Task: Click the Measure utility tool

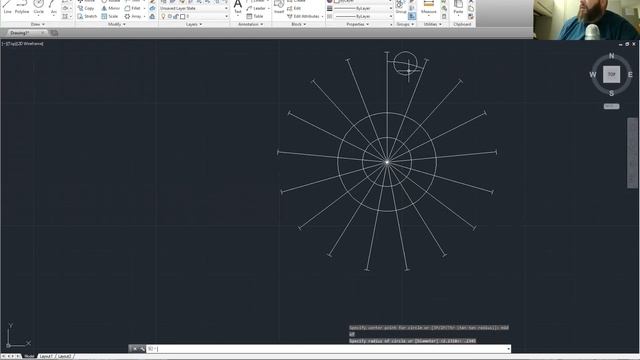Action: tap(429, 7)
